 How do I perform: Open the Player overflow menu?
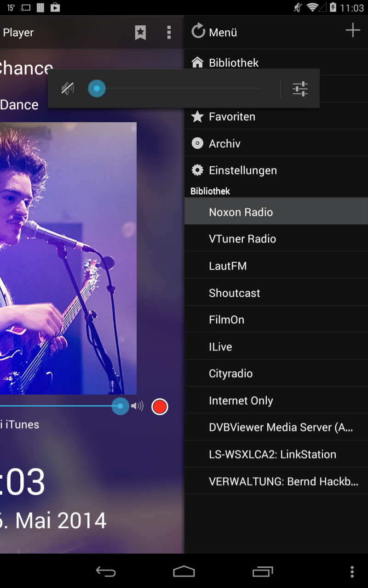pos(169,33)
